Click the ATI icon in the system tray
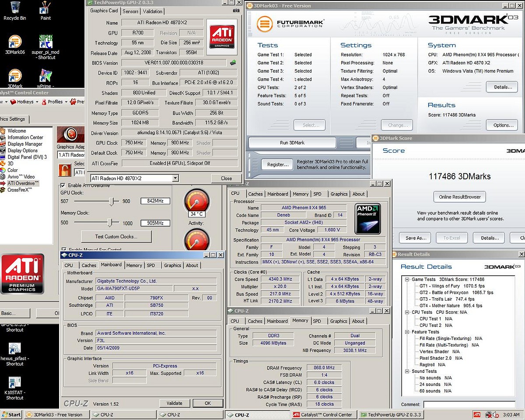This screenshot has height=420, width=525. point(477,414)
